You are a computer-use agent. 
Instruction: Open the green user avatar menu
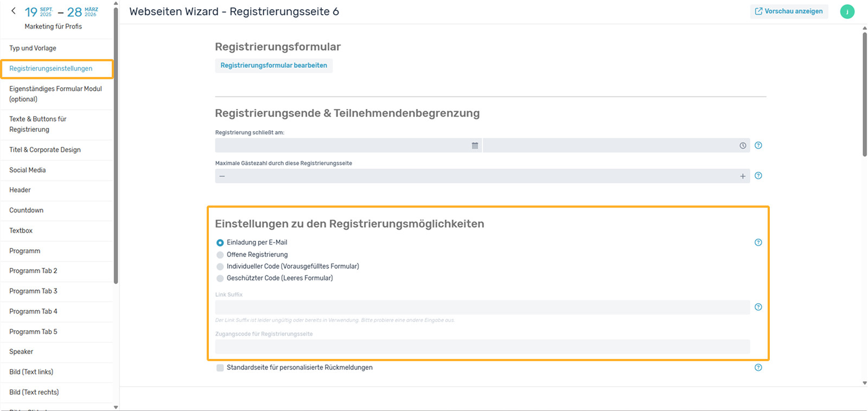(847, 11)
